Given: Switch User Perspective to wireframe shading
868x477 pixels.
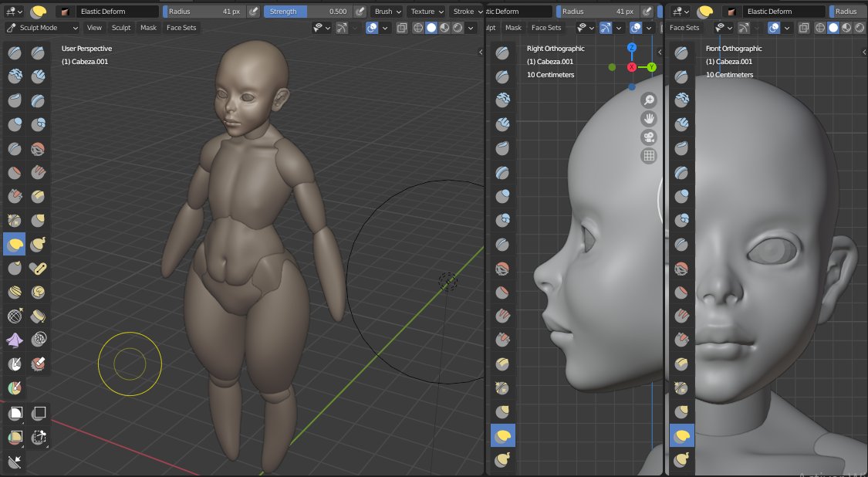Looking at the screenshot, I should [x=418, y=28].
